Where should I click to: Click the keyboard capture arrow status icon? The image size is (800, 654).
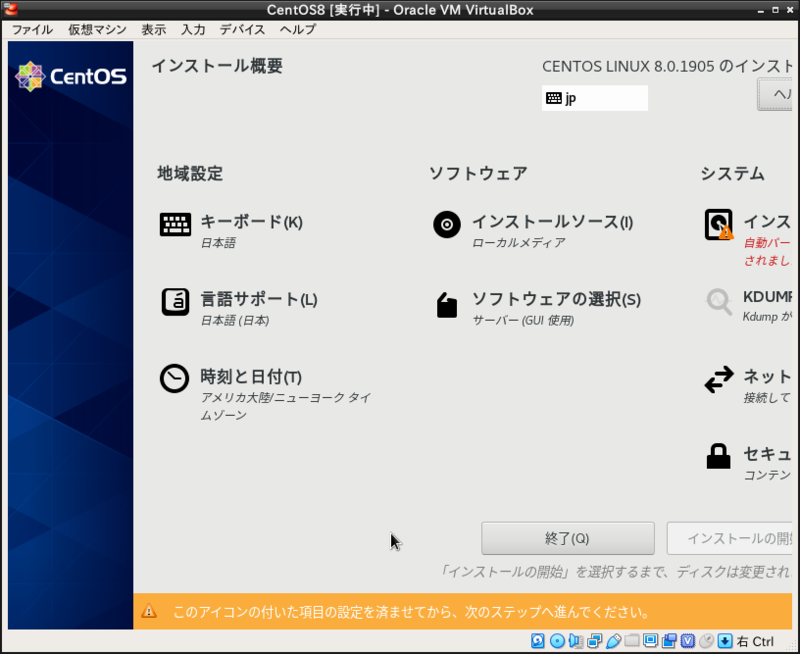coord(725,641)
